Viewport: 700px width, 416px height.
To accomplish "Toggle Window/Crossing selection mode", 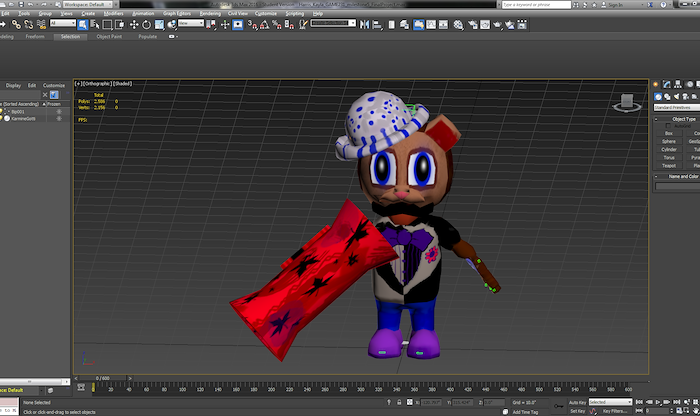I will coord(120,25).
